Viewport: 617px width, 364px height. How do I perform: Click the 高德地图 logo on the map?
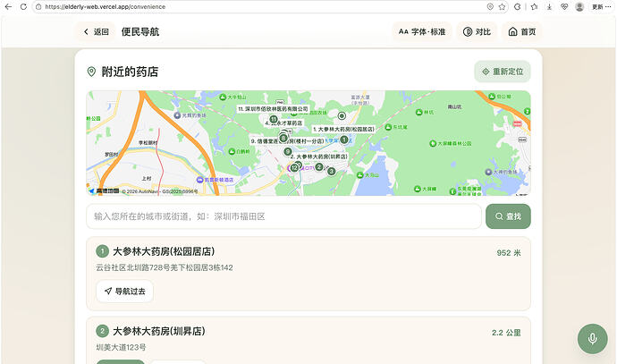coord(104,190)
